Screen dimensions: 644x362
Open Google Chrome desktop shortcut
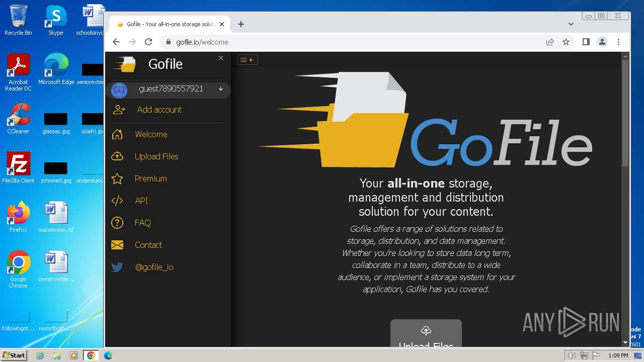point(18,269)
